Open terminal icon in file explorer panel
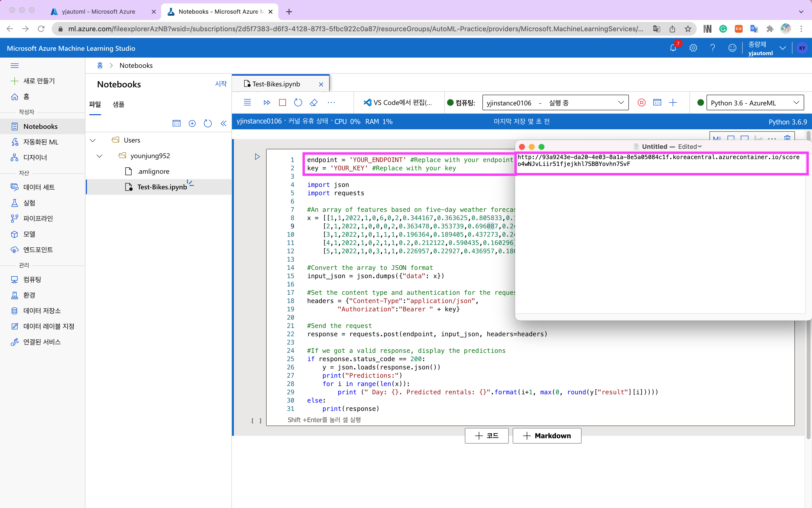This screenshot has width=812, height=508. [177, 123]
